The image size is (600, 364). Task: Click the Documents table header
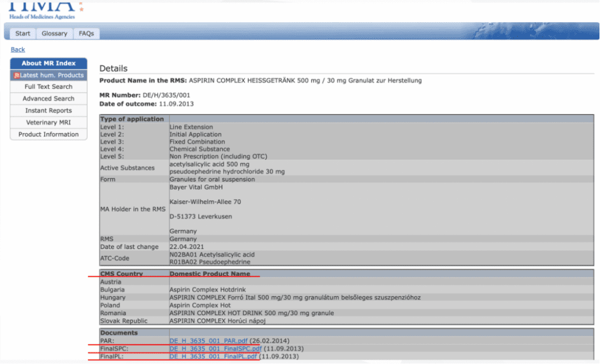coord(119,332)
